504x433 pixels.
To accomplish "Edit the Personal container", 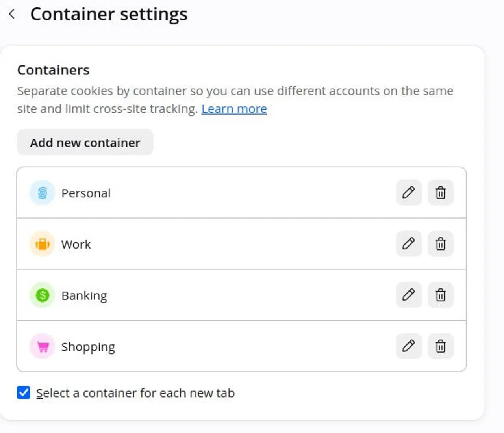I will pos(409,193).
